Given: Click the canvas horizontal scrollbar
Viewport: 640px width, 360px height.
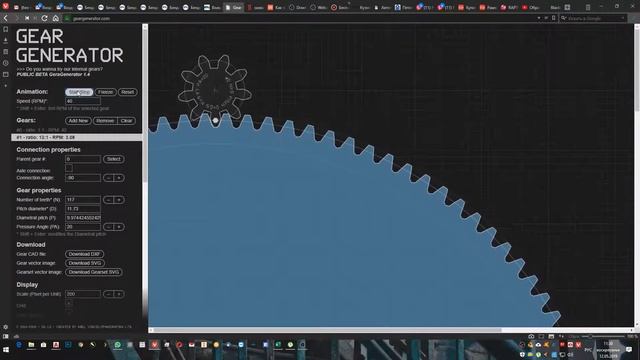Looking at the screenshot, I should click(x=327, y=330).
